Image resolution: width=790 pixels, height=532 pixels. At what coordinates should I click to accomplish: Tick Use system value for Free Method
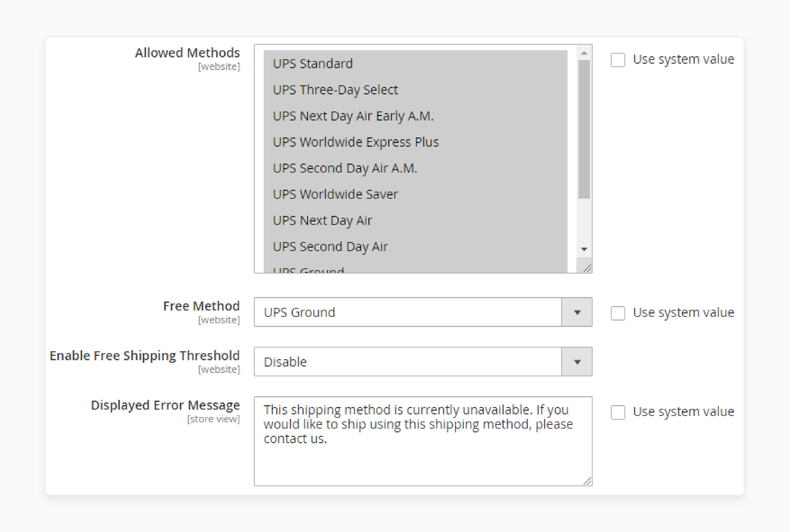[x=618, y=313]
